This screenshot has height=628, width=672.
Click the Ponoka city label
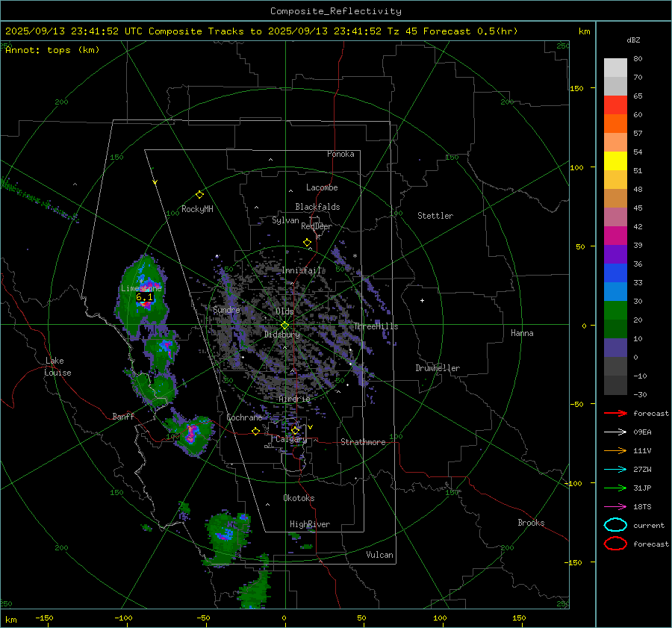(x=340, y=154)
